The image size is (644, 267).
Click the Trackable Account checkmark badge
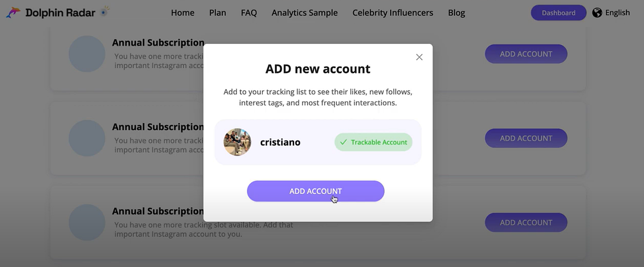click(x=374, y=142)
